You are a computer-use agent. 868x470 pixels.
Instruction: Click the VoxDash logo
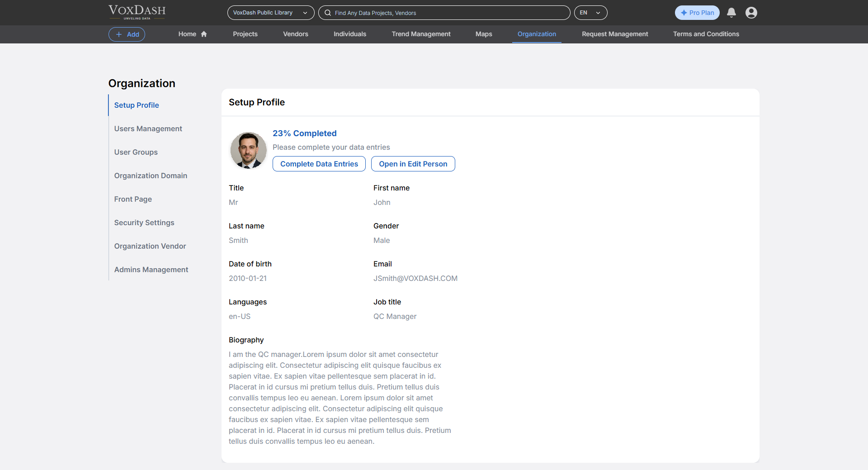pyautogui.click(x=136, y=12)
